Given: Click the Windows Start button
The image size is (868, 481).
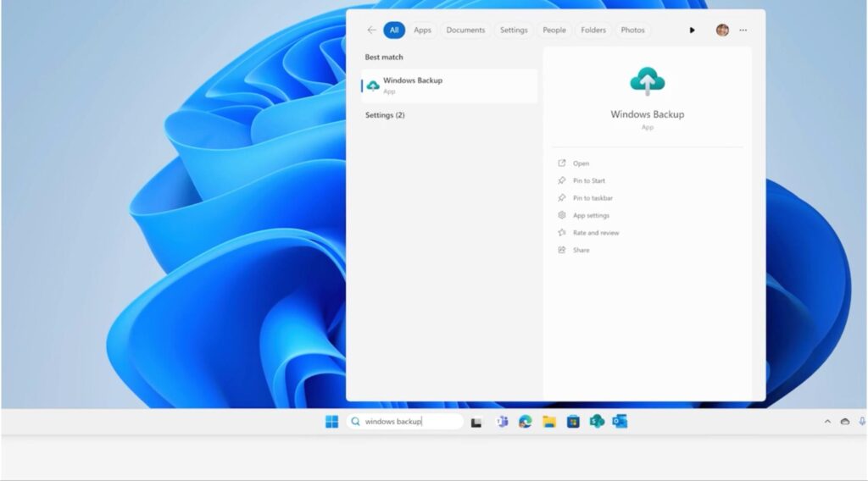Looking at the screenshot, I should pos(331,422).
